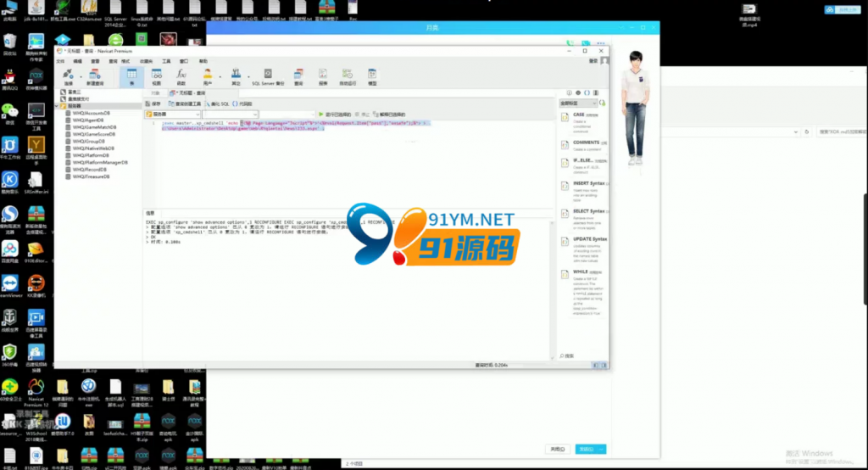Image resolution: width=868 pixels, height=470 pixels.
Task: Switch to the untitled query tab
Action: click(x=188, y=93)
